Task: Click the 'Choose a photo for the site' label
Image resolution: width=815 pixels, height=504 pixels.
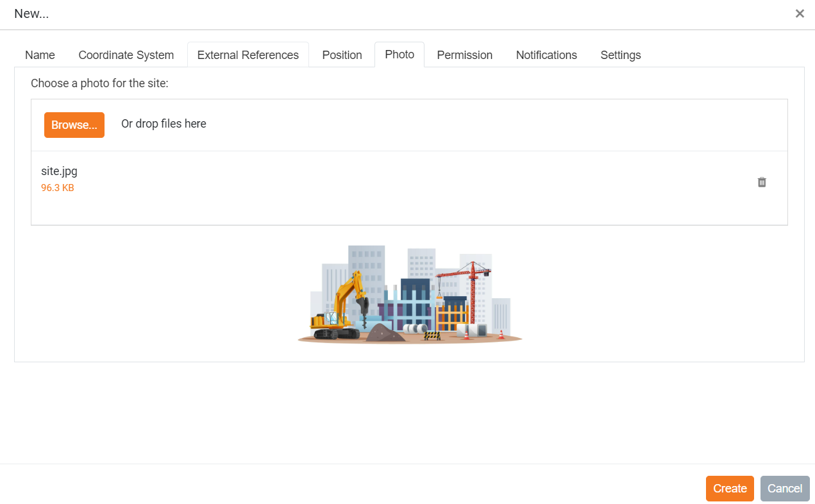Action: tap(99, 83)
